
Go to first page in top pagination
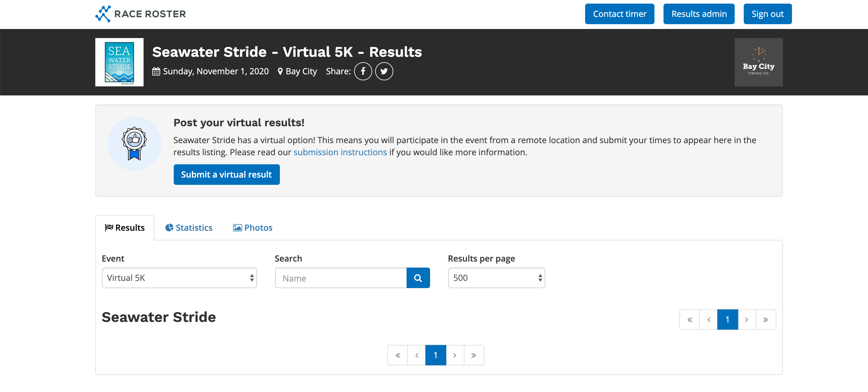tap(689, 320)
